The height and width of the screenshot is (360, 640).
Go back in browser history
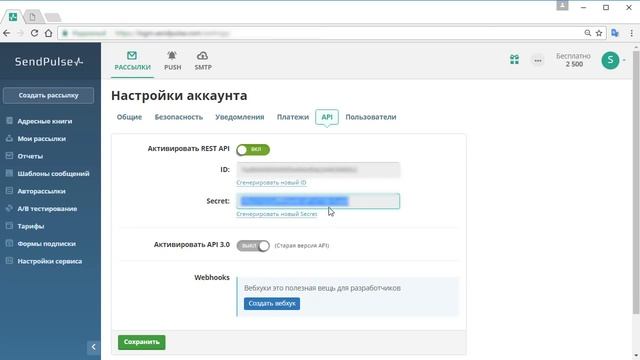click(x=7, y=33)
